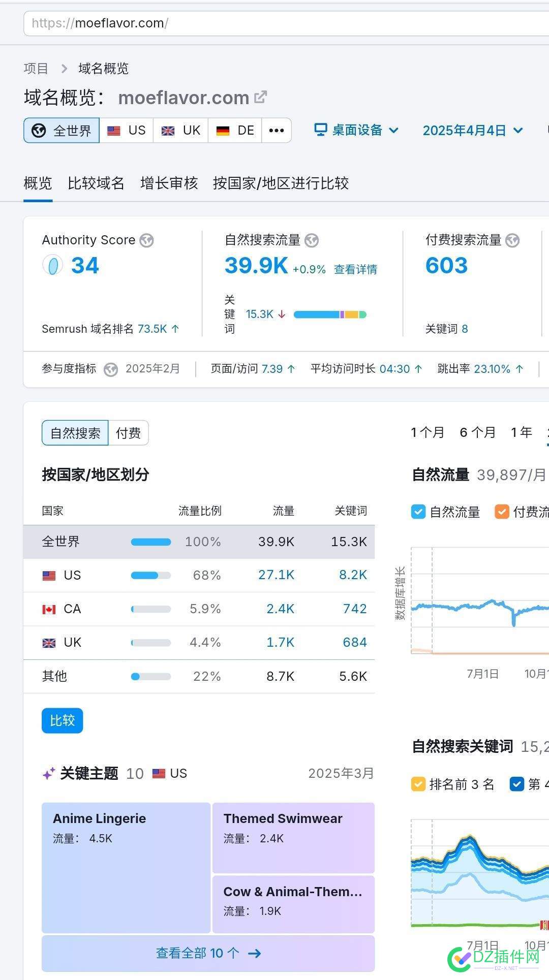Screen dimensions: 549x980
Task: Click globe icon beside 参与度指标
Action: pyautogui.click(x=111, y=369)
